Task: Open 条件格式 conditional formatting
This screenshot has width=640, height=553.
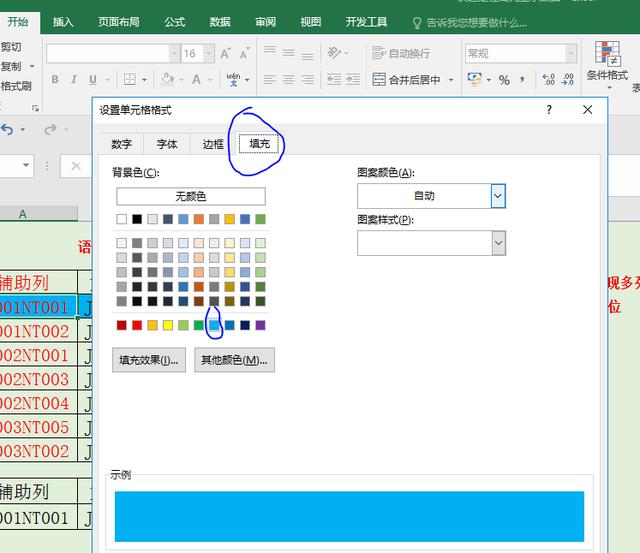Action: (x=607, y=63)
